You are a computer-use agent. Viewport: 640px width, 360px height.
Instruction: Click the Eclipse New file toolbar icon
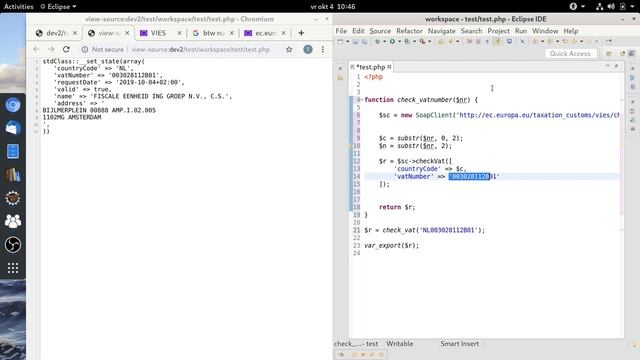point(340,41)
